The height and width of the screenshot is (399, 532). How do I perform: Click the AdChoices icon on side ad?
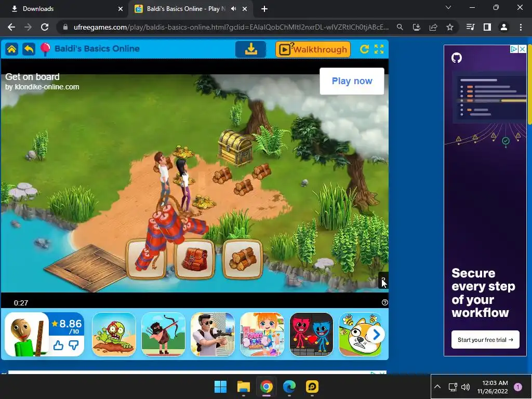[x=514, y=49]
